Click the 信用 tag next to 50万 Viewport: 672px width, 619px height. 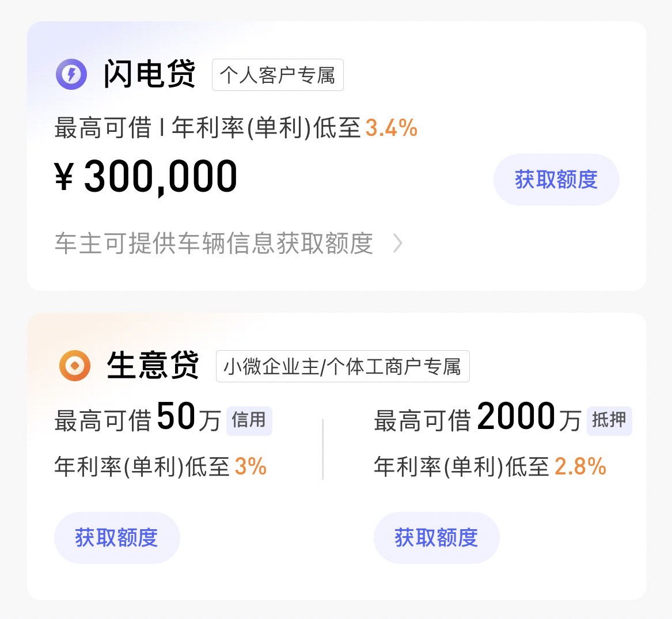249,422
